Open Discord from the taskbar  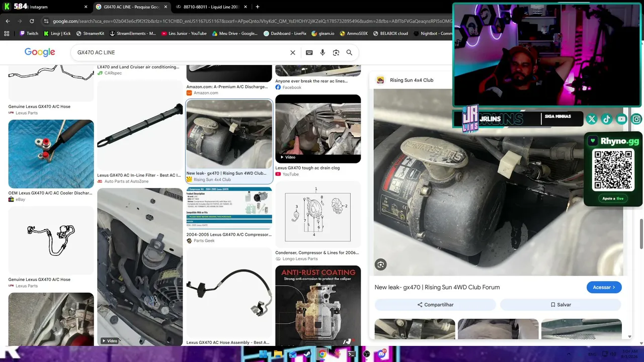tap(381, 354)
